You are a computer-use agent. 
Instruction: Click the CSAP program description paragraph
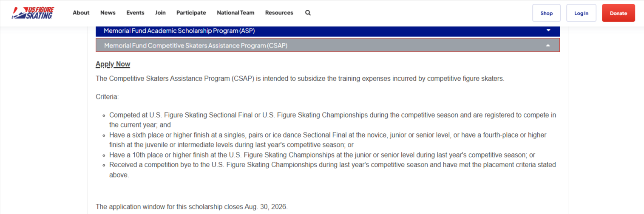(x=300, y=79)
